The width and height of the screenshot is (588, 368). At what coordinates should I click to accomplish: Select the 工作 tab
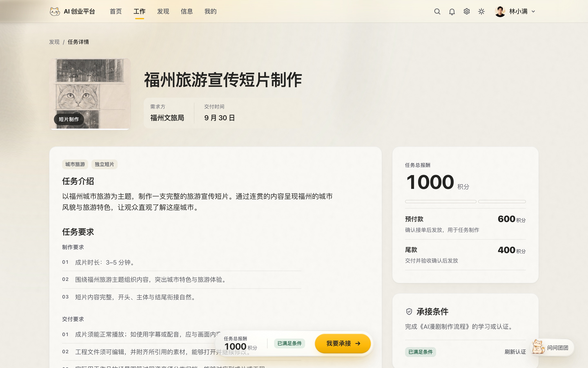[x=139, y=11]
